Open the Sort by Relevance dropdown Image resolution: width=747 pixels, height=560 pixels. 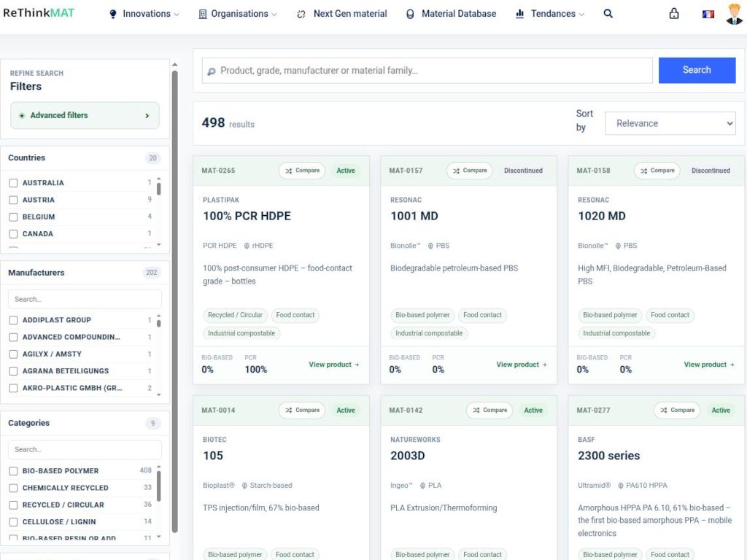click(670, 123)
